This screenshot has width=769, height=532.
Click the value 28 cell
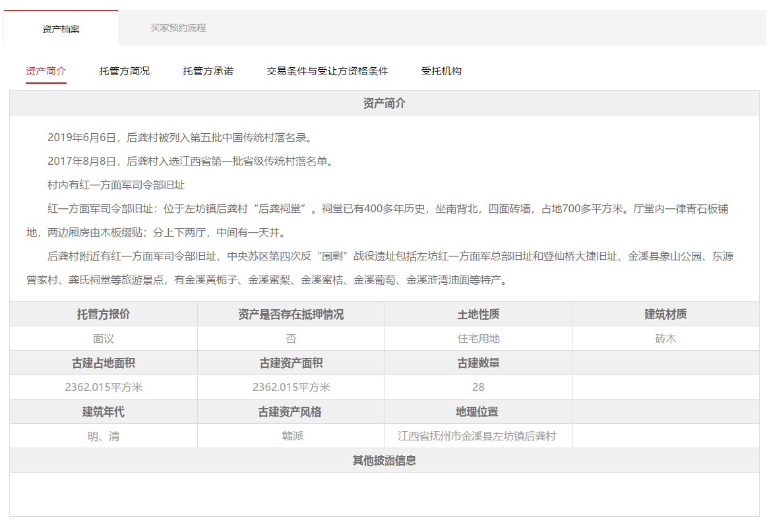pyautogui.click(x=479, y=388)
